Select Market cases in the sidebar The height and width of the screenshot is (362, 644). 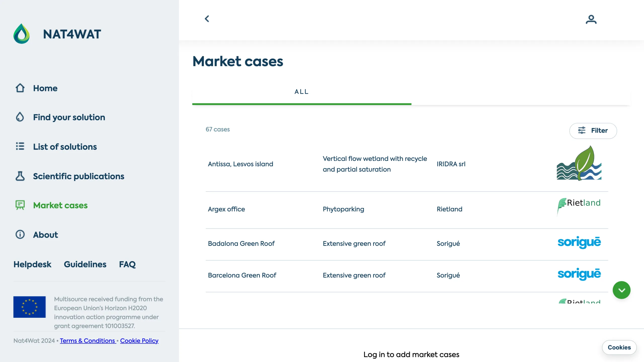pyautogui.click(x=60, y=205)
